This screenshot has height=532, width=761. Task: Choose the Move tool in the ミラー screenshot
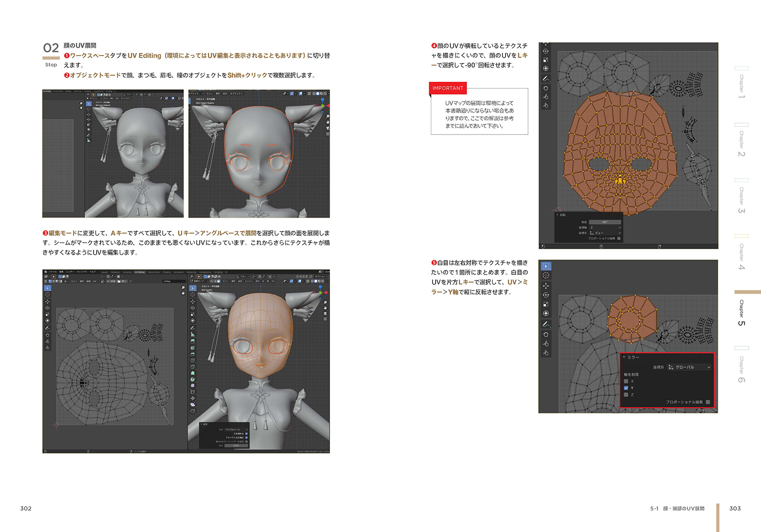(546, 286)
